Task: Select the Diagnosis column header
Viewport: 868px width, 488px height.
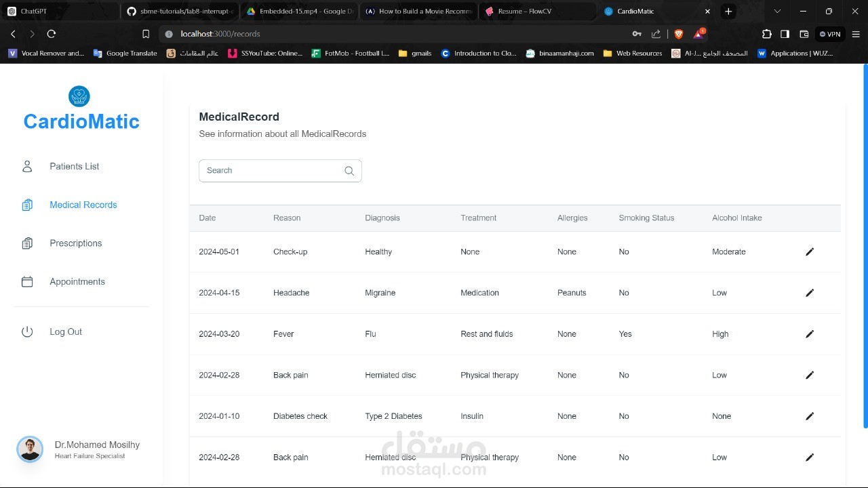Action: pos(382,218)
